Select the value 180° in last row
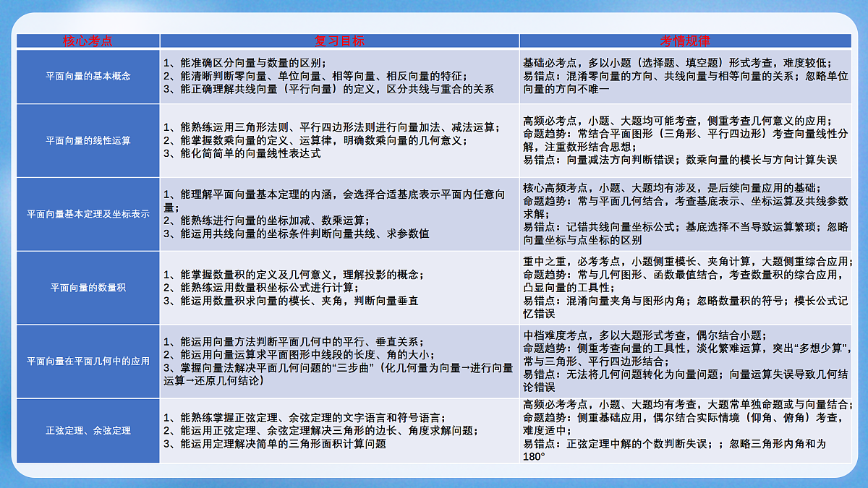The width and height of the screenshot is (868, 488). click(534, 457)
